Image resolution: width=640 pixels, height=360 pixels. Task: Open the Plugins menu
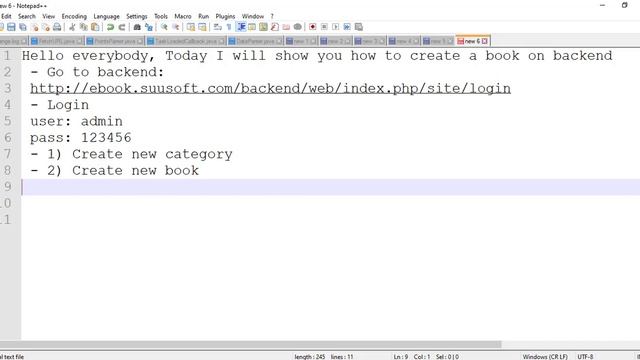(225, 16)
